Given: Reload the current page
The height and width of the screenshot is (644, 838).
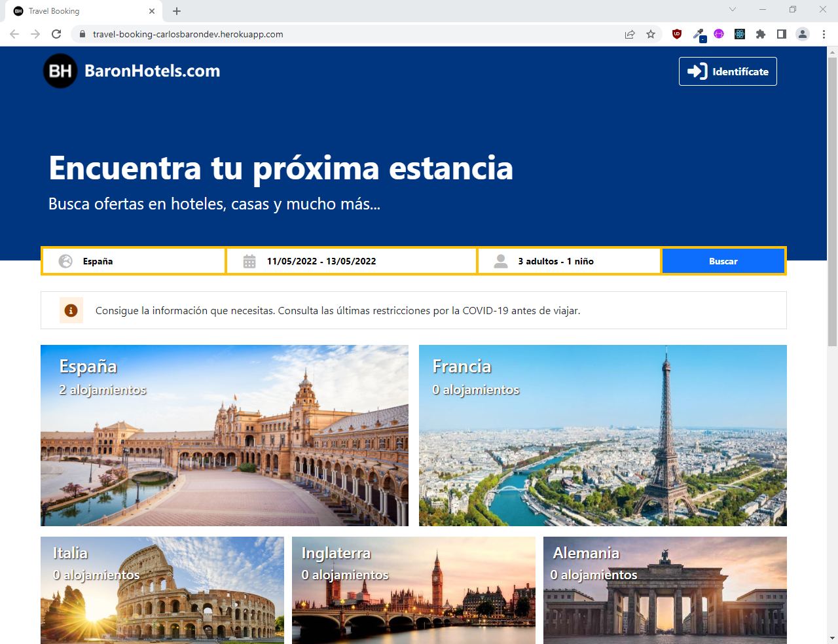Looking at the screenshot, I should click(x=56, y=34).
